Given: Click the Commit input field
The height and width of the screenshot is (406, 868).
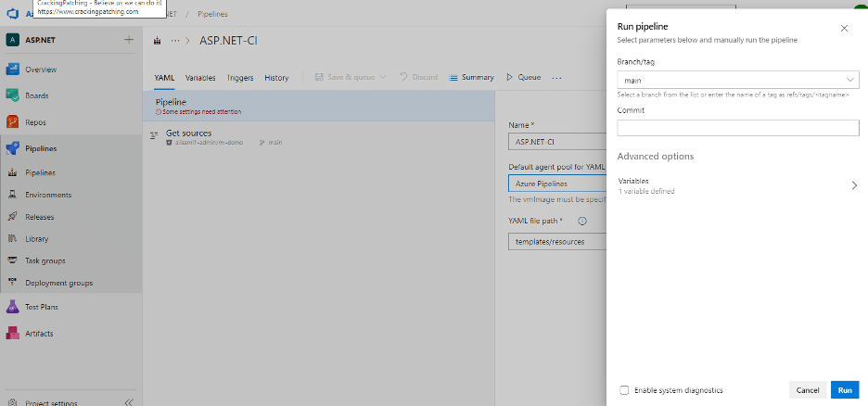Looking at the screenshot, I should coord(738,128).
